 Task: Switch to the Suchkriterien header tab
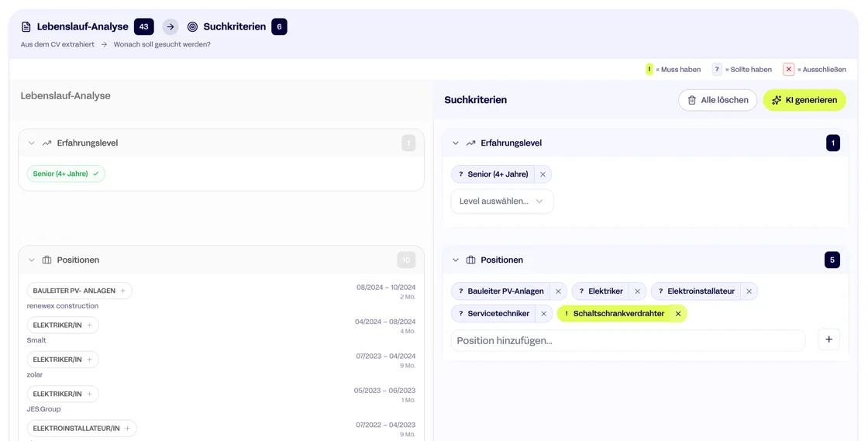pyautogui.click(x=234, y=26)
